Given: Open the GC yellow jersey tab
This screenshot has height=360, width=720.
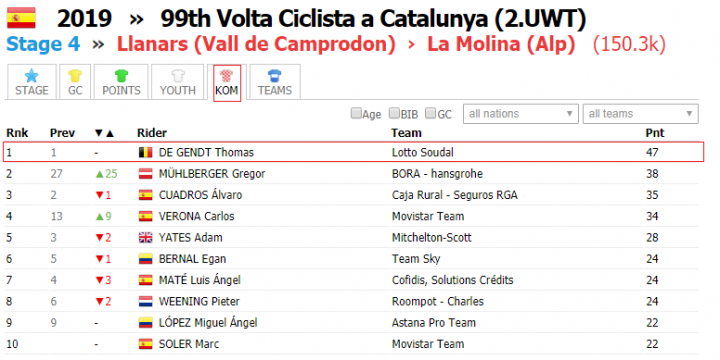Looking at the screenshot, I should click(x=75, y=82).
